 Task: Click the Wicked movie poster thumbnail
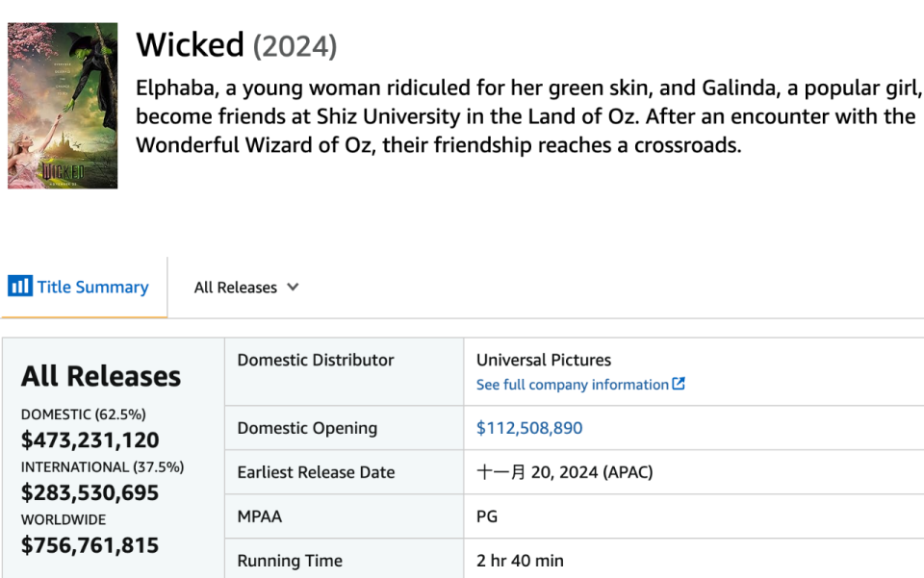[x=63, y=106]
